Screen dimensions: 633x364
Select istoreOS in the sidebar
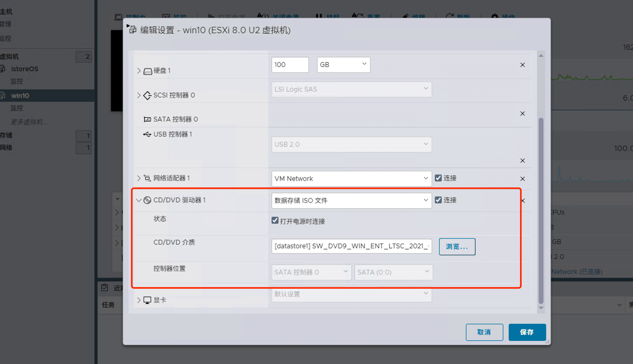(x=25, y=69)
